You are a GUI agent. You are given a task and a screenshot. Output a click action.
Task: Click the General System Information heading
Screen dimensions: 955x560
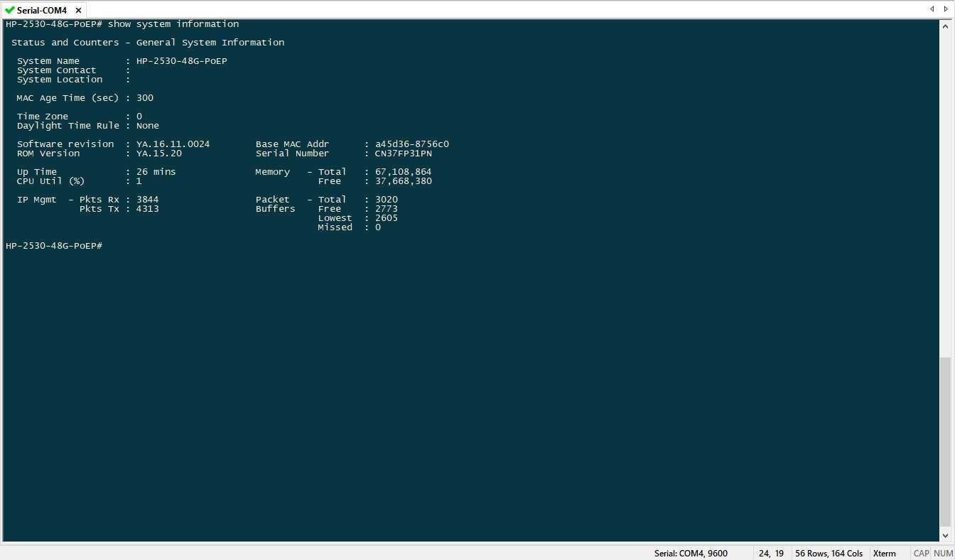[x=210, y=43]
